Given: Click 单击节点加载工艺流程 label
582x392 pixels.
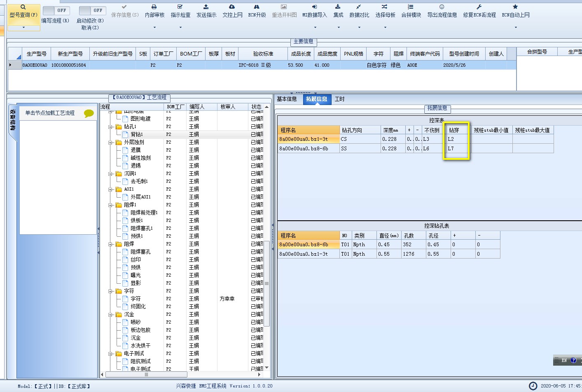Looking at the screenshot, I should pos(50,113).
